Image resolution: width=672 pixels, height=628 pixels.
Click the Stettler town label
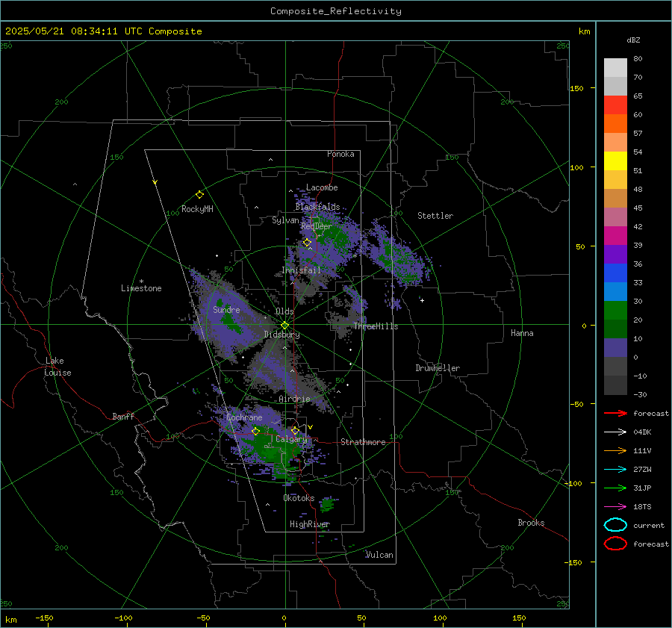coord(435,216)
